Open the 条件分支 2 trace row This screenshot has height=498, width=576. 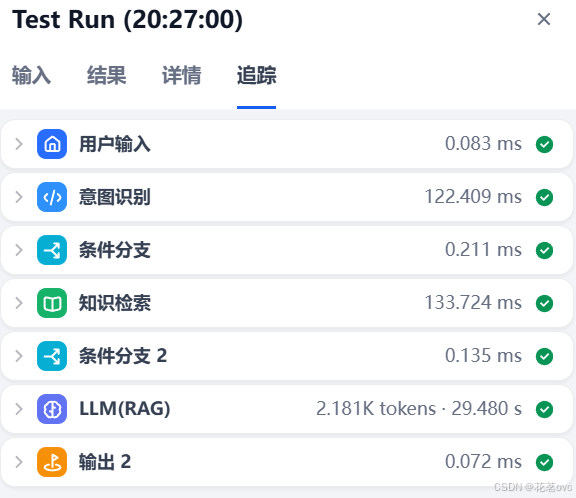point(287,356)
